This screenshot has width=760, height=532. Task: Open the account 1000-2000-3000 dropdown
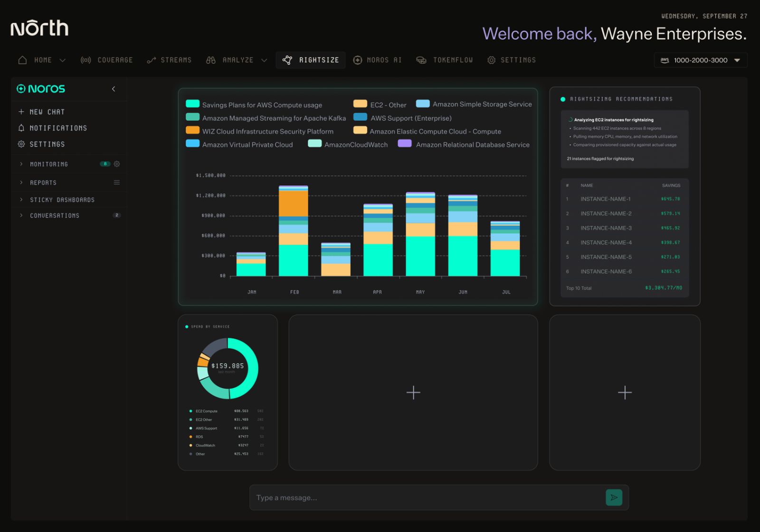pos(701,60)
